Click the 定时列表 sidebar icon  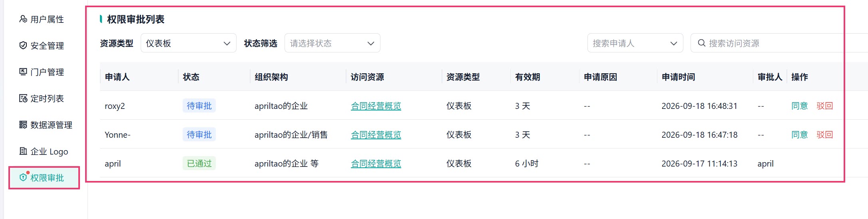23,98
